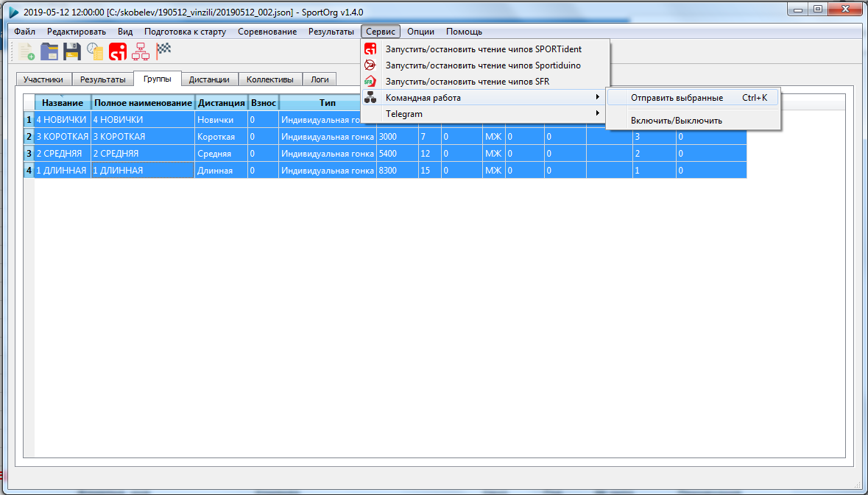868x495 pixels.
Task: Click the 4 НОВИЧКИ name cell
Action: (x=63, y=119)
